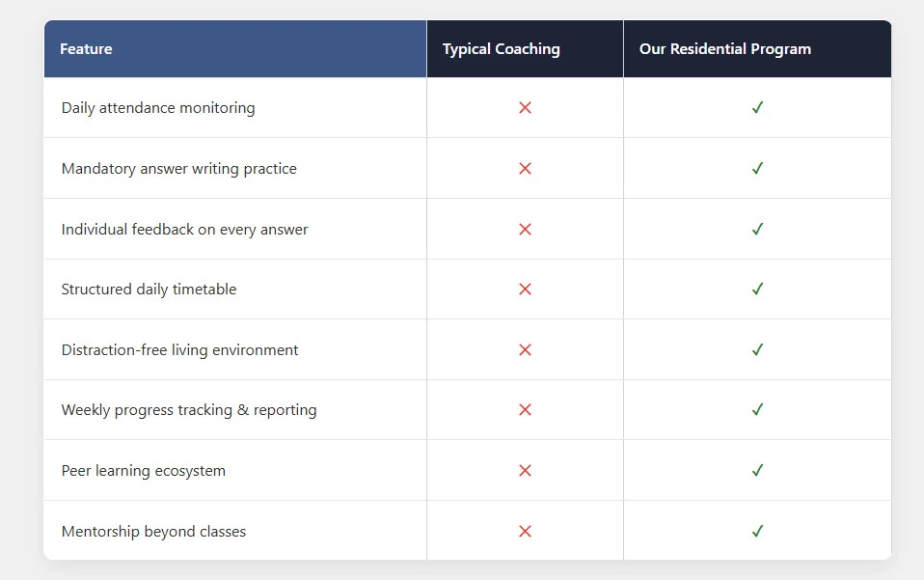Select the Feature column header
This screenshot has width=924, height=580.
(86, 49)
